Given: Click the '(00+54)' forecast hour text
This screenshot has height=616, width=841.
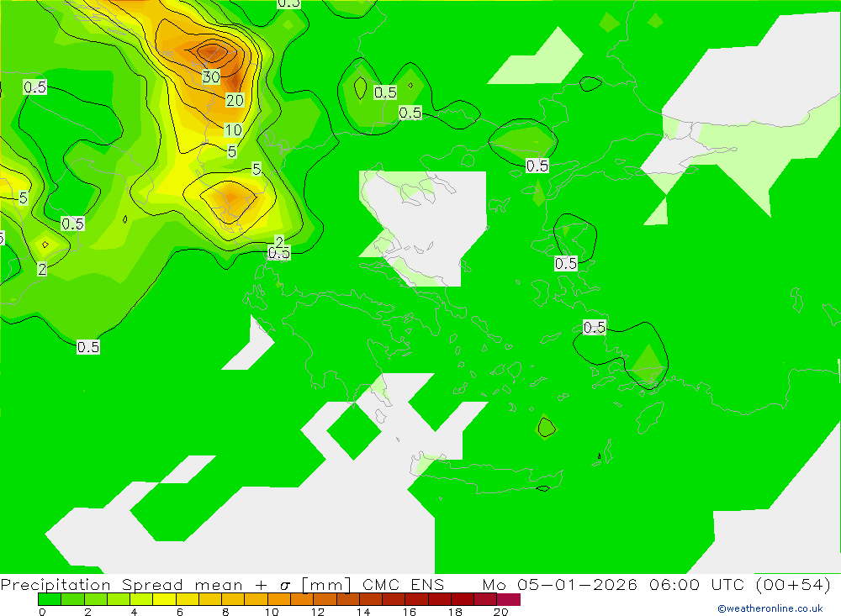Looking at the screenshot, I should [793, 584].
